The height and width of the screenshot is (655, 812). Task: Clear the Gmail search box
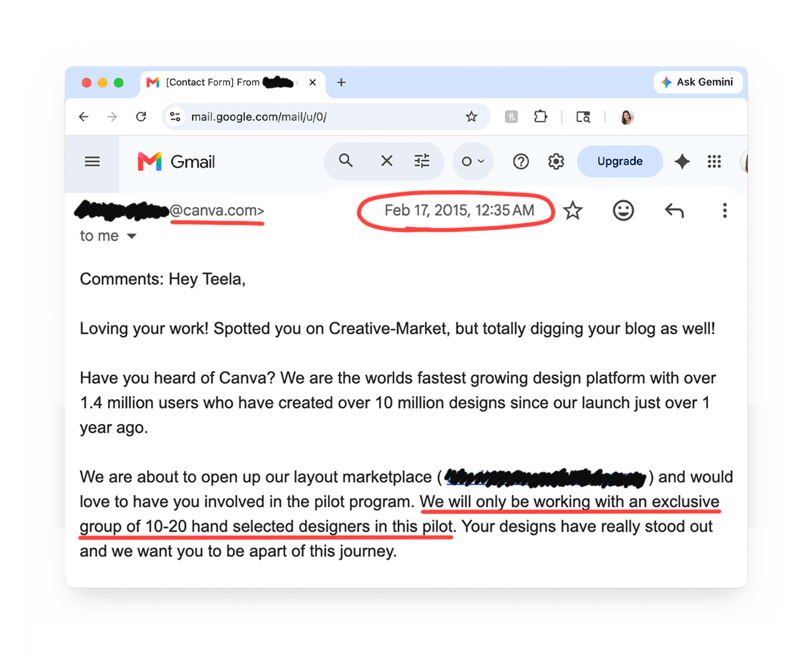386,161
